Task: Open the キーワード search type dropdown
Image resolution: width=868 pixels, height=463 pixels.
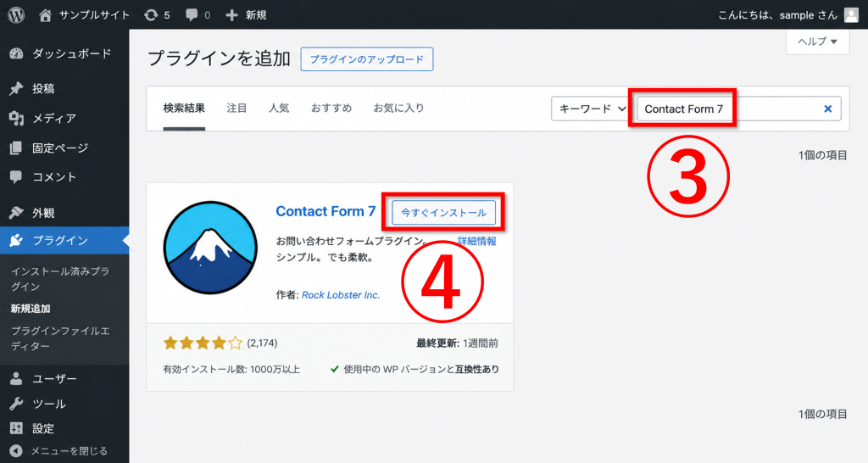Action: point(593,109)
